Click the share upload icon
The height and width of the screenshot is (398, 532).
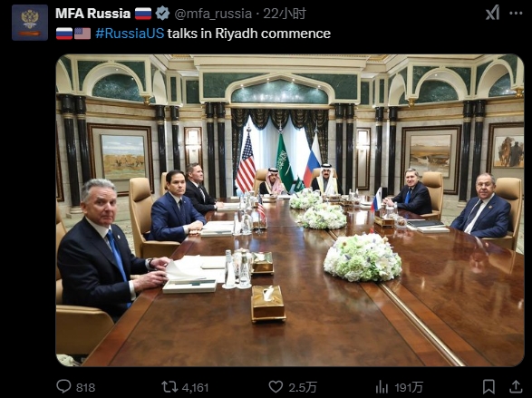[516, 386]
